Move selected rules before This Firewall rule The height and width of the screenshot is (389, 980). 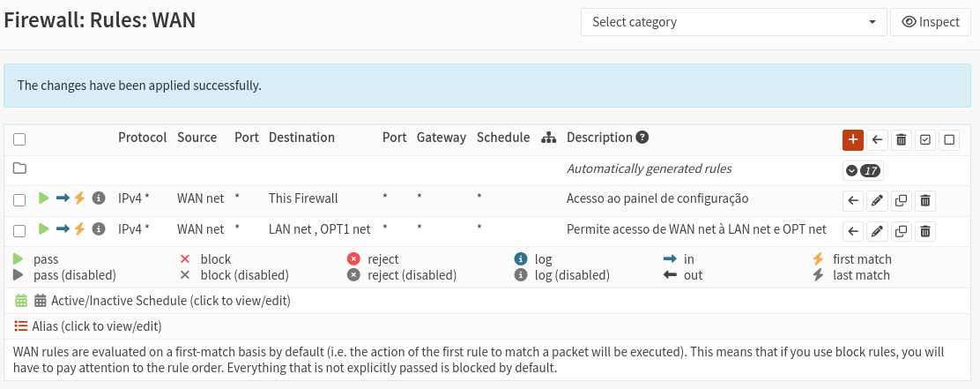[853, 200]
